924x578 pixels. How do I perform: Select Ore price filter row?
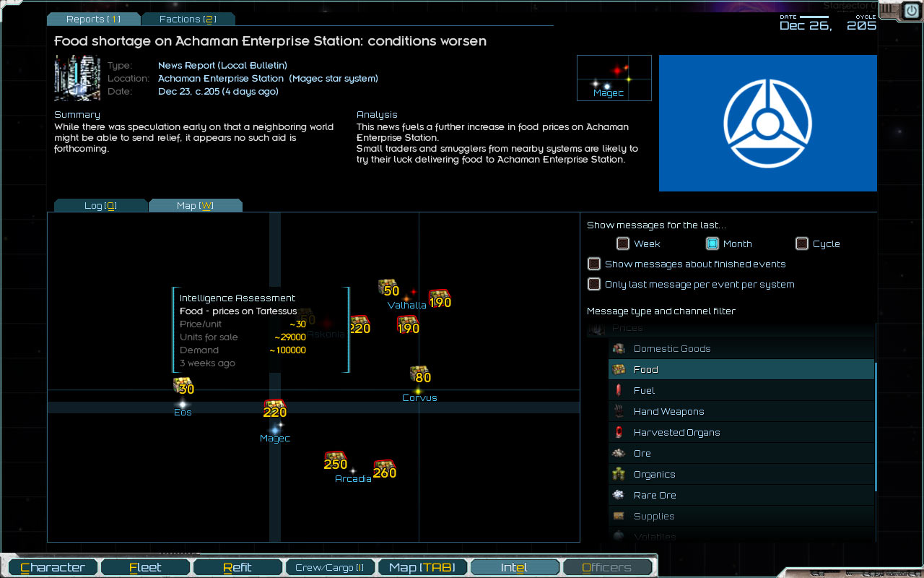coord(741,453)
